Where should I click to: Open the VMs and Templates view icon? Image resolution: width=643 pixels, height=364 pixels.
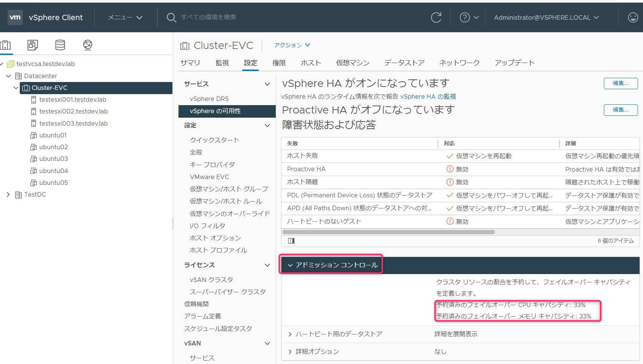click(x=33, y=45)
